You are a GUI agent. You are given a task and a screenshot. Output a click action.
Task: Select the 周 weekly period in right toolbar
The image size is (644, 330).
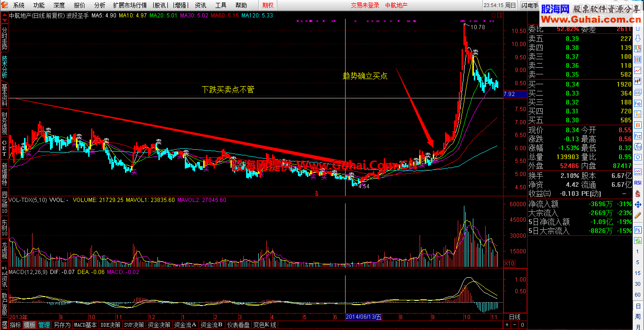tap(638, 316)
